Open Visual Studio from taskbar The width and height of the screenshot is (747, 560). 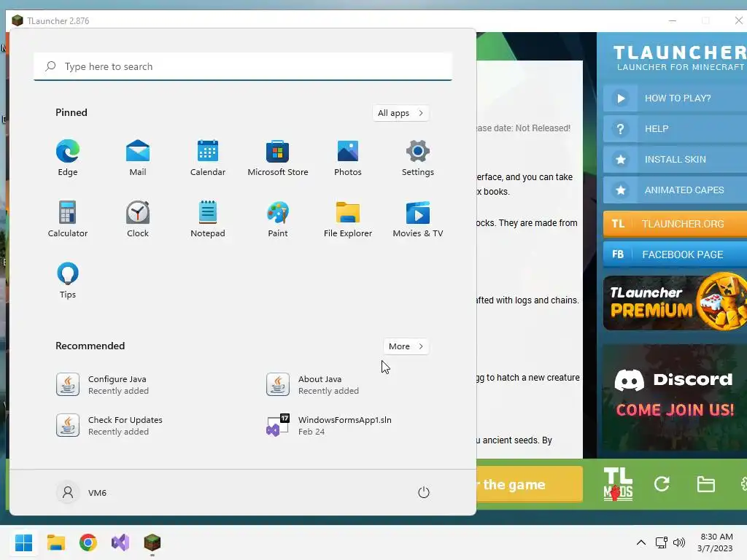(120, 542)
